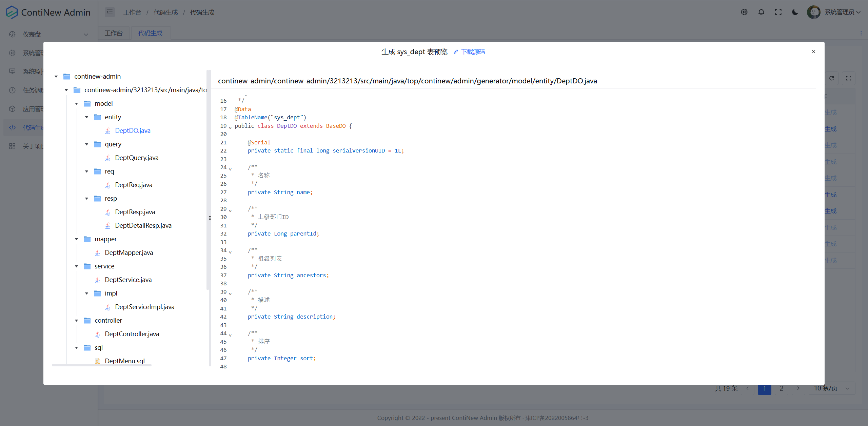Open DeptServiceImpl.java in the tree
The image size is (868, 426).
(x=144, y=307)
